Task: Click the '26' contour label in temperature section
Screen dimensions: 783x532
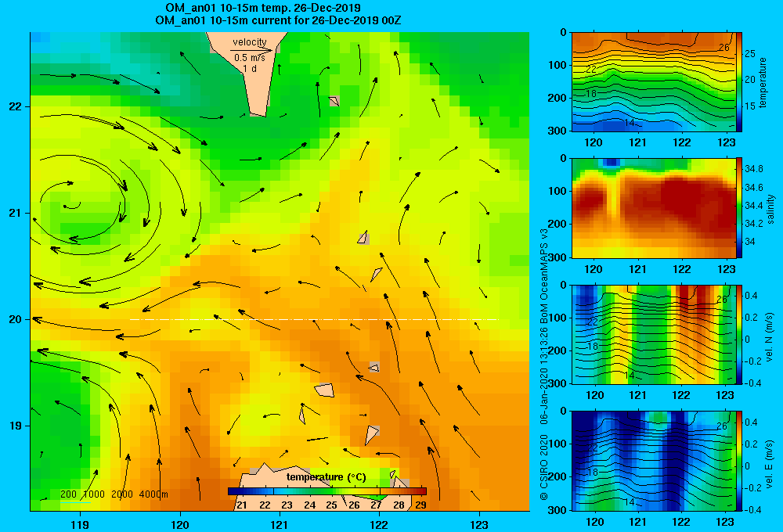Action: (x=723, y=48)
